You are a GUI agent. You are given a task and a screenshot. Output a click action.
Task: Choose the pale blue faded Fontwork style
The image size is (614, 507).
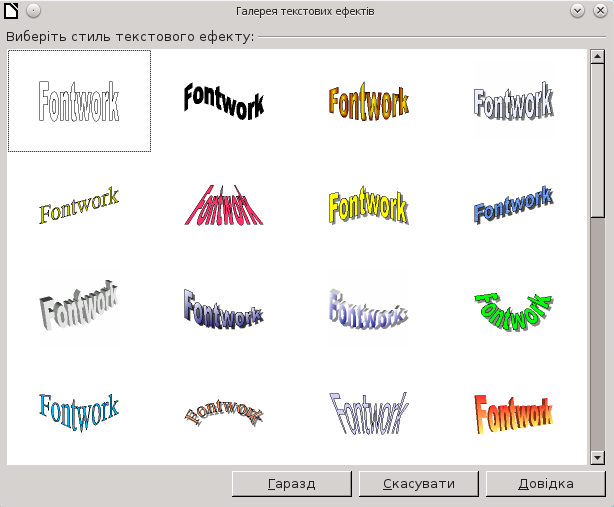coord(369,309)
